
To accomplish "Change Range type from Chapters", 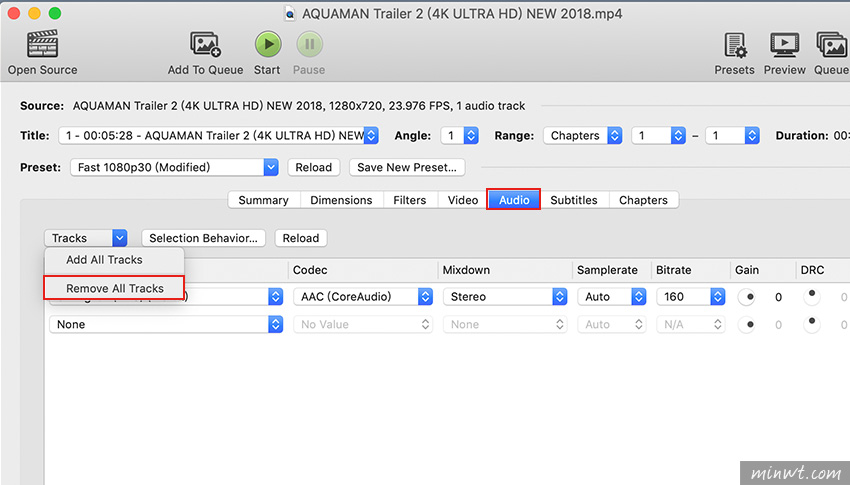I will [x=583, y=135].
